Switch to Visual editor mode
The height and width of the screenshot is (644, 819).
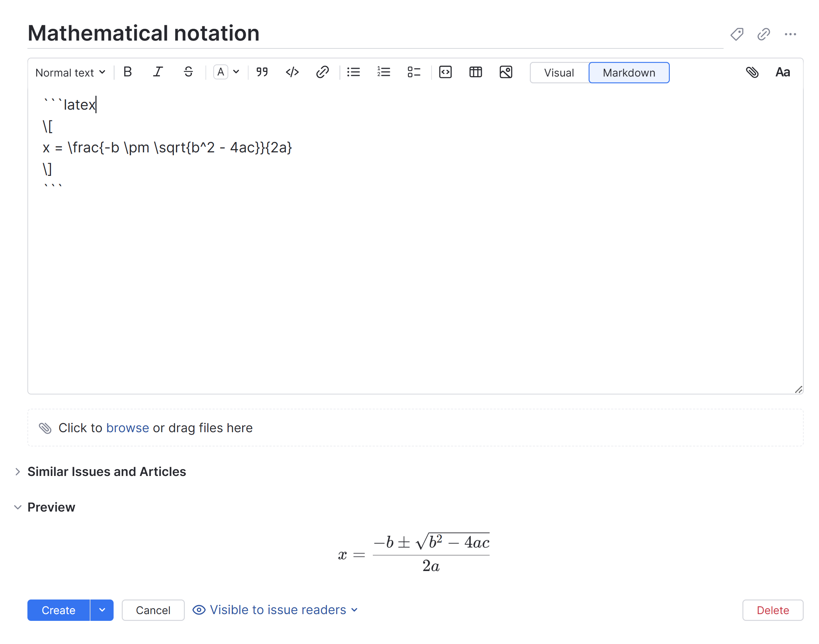point(559,73)
